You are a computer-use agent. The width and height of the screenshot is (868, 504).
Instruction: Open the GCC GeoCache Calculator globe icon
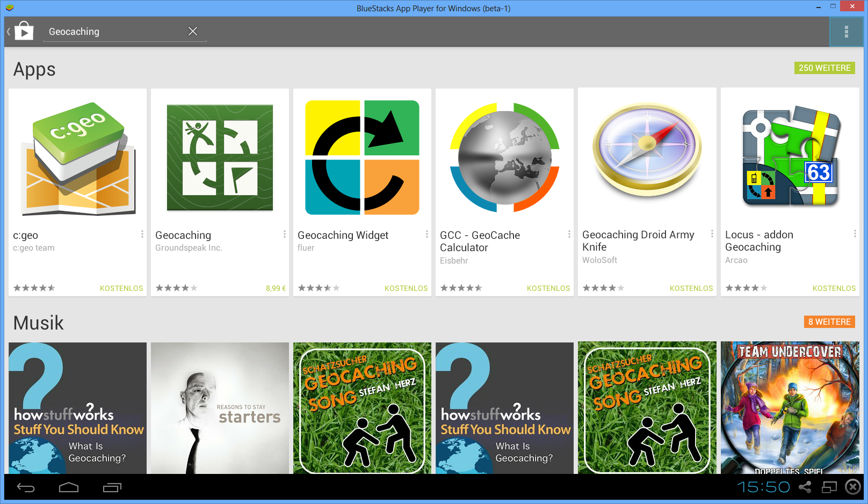(504, 157)
